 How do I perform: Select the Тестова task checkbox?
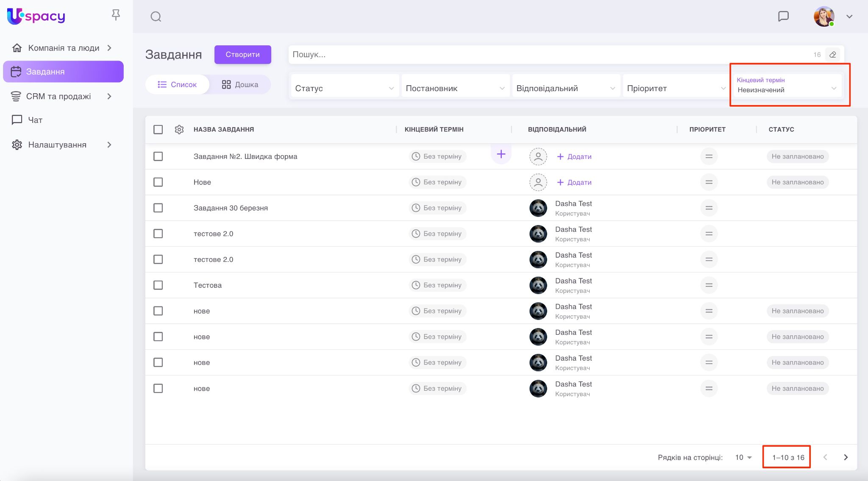click(158, 285)
